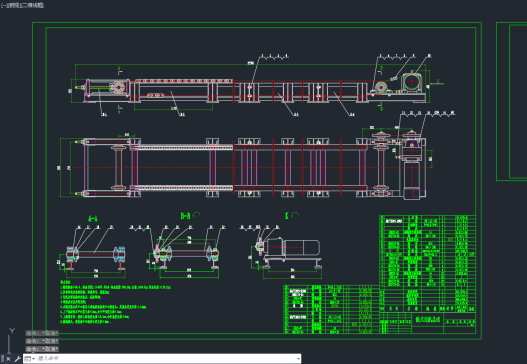Click the green technical requirements notes block
Image resolution: width=527 pixels, height=364 pixels.
coord(115,302)
